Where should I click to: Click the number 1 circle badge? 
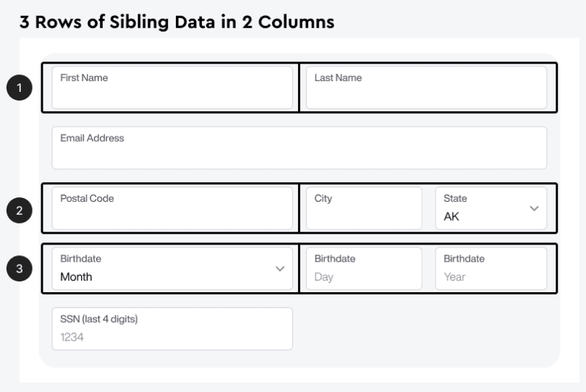coord(19,88)
